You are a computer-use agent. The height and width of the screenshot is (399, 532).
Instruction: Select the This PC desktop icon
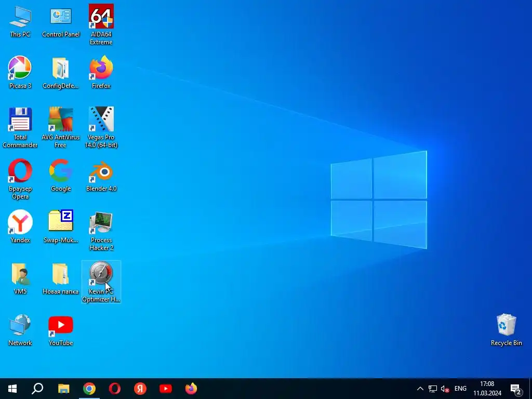pos(20,21)
